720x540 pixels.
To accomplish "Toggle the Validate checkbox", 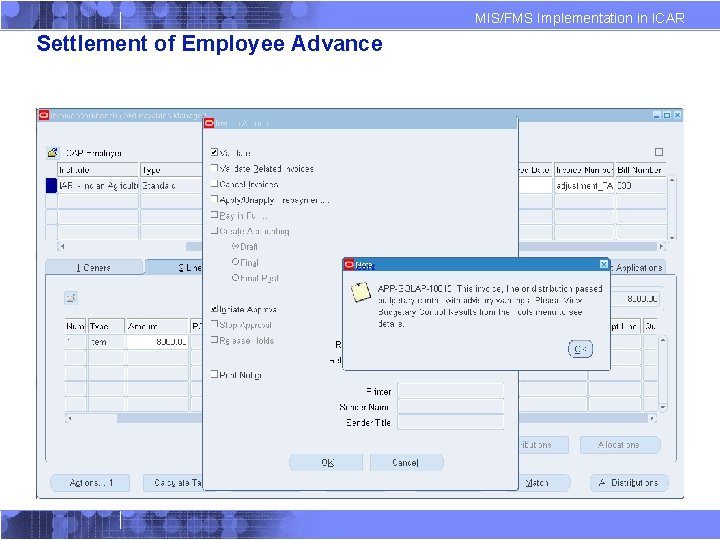I will click(x=214, y=152).
